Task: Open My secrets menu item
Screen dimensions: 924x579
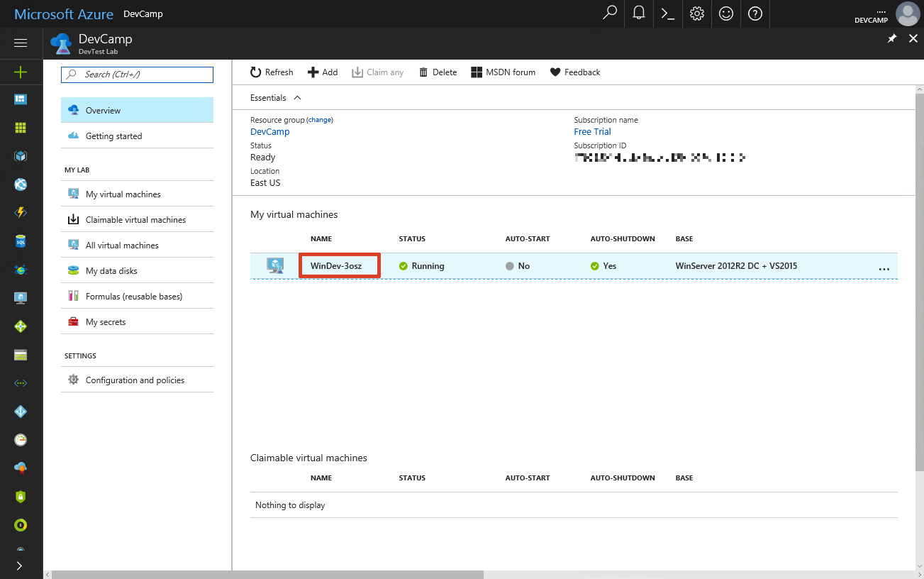Action: pos(138,321)
